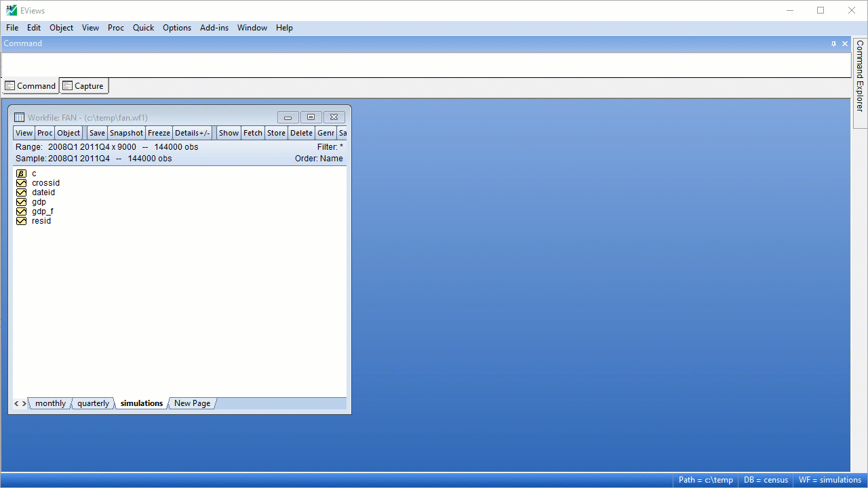This screenshot has height=488, width=868.
Task: Click the coefficient vector c icon
Action: pyautogui.click(x=21, y=174)
